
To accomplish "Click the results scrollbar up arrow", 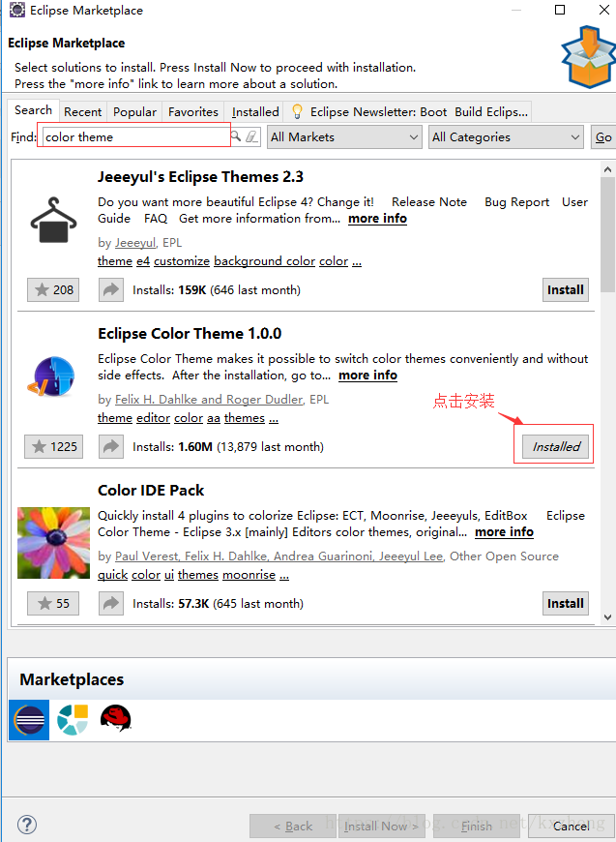I will pos(607,169).
